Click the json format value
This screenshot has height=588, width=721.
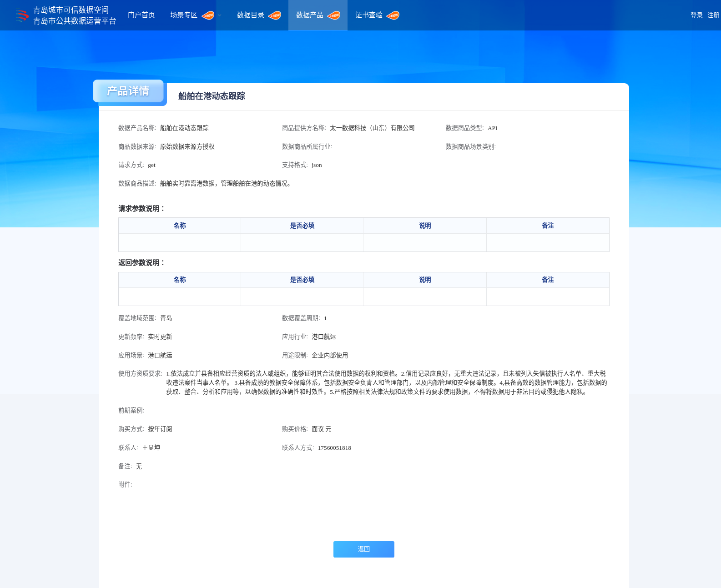pyautogui.click(x=317, y=165)
